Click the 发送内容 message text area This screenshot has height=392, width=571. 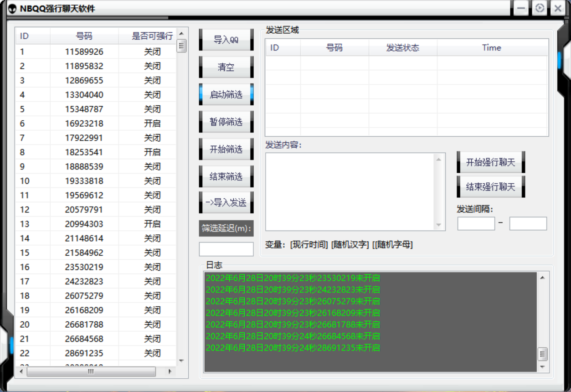point(350,191)
